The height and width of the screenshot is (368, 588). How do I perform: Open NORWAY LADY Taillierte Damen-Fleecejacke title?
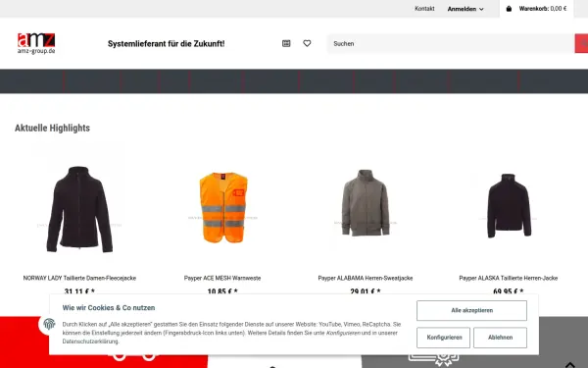(x=79, y=279)
